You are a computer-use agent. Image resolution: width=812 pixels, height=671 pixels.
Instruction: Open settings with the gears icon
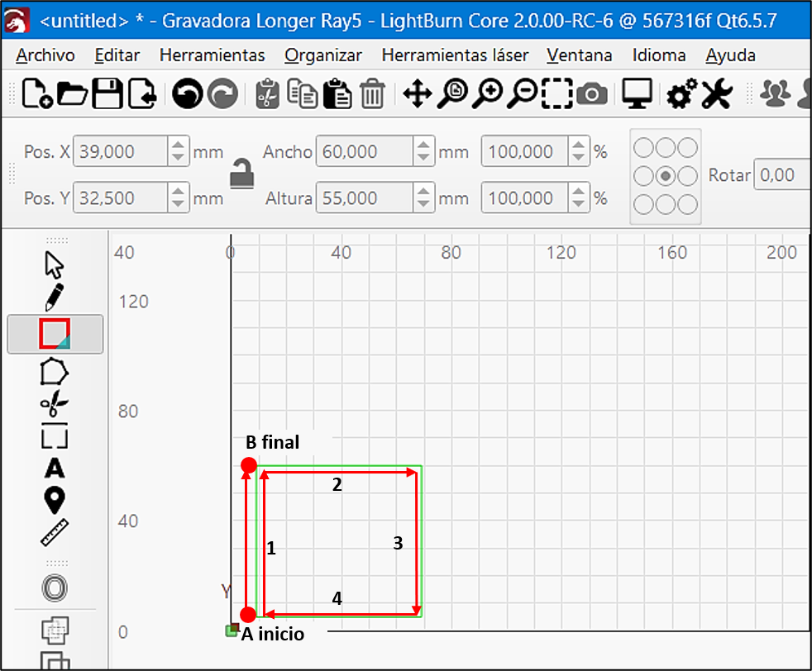[x=681, y=93]
